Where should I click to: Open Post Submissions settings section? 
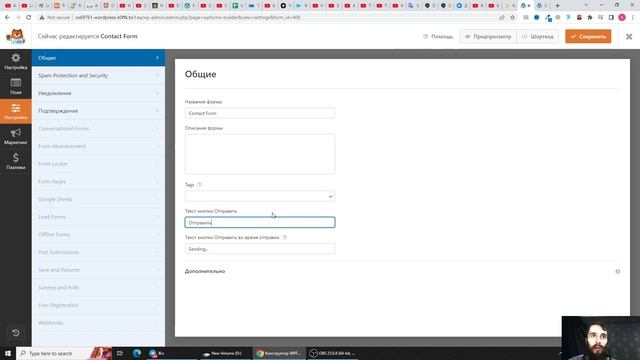coord(98,252)
